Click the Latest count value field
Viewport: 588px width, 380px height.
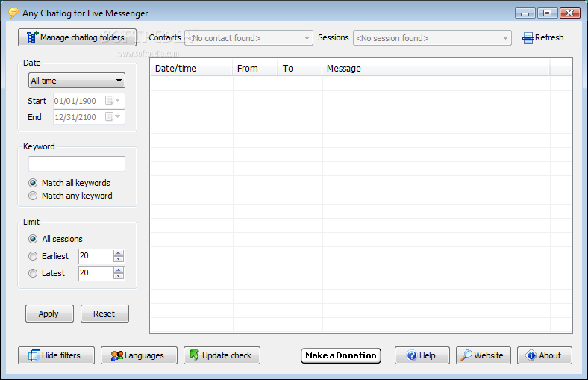96,273
